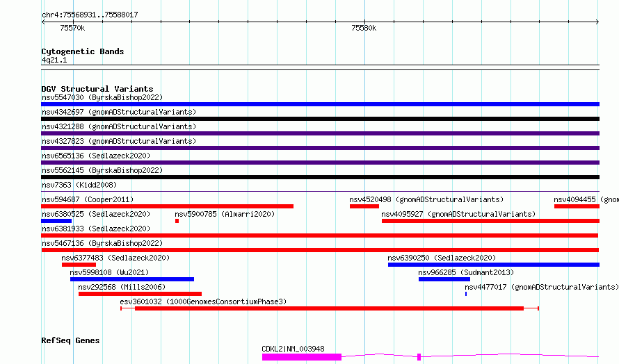The height and width of the screenshot is (364, 619).
Task: Open nsv6380525 (Sedlazeck2020) label
Action: click(96, 214)
